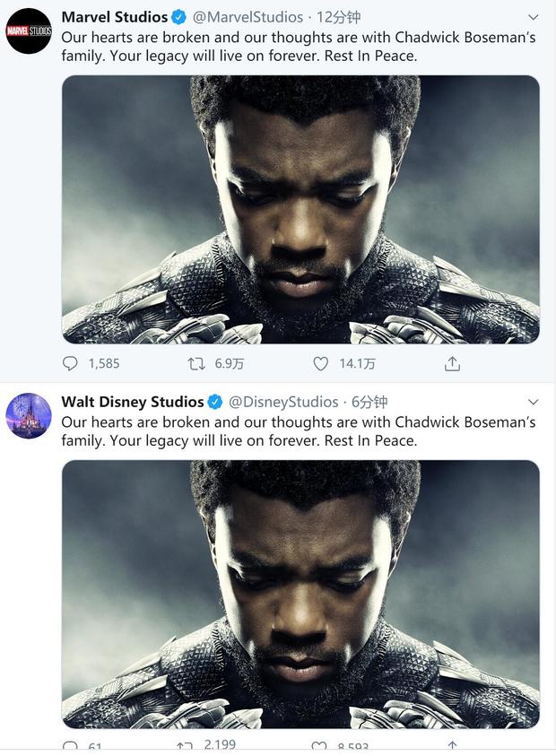
Task: Like the Marvel Studios tweet
Action: 321,363
